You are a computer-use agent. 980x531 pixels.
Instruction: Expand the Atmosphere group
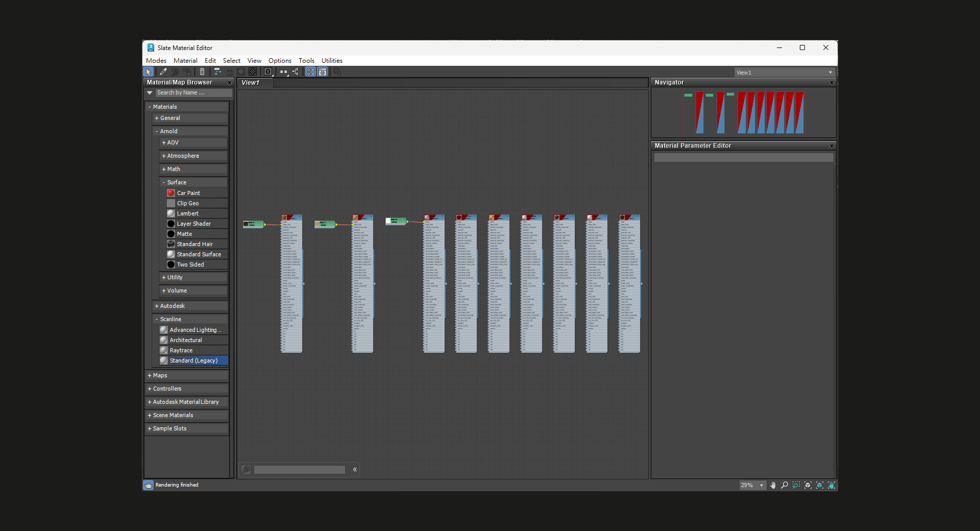pos(193,156)
